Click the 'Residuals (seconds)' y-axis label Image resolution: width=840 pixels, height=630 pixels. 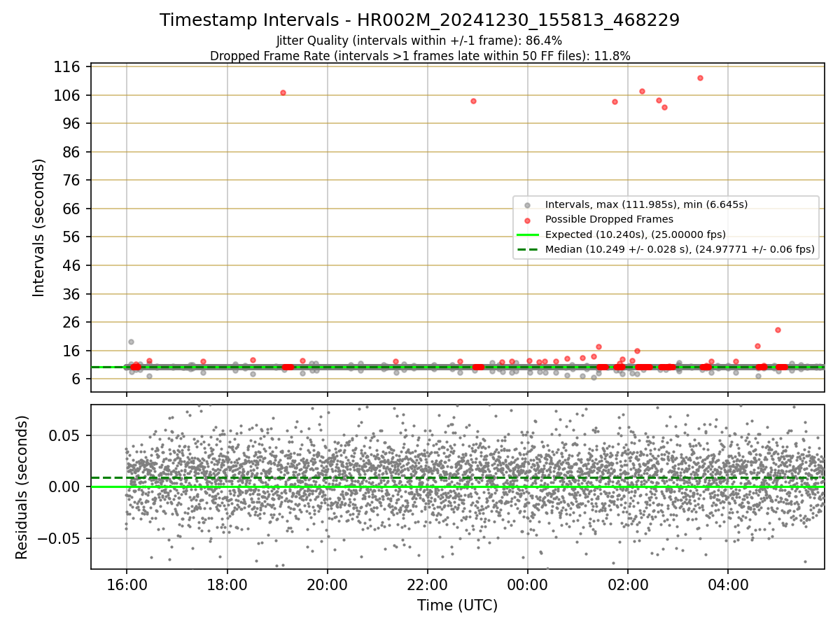point(22,487)
